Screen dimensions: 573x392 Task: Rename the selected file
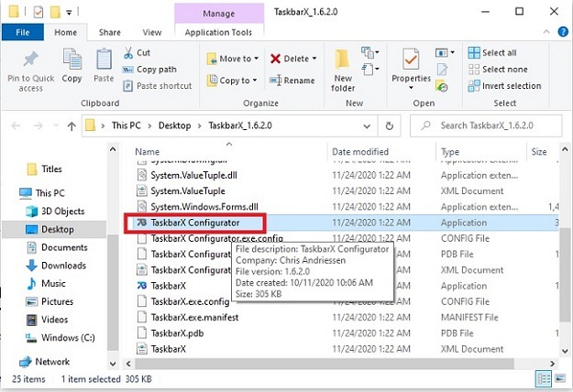click(x=292, y=81)
